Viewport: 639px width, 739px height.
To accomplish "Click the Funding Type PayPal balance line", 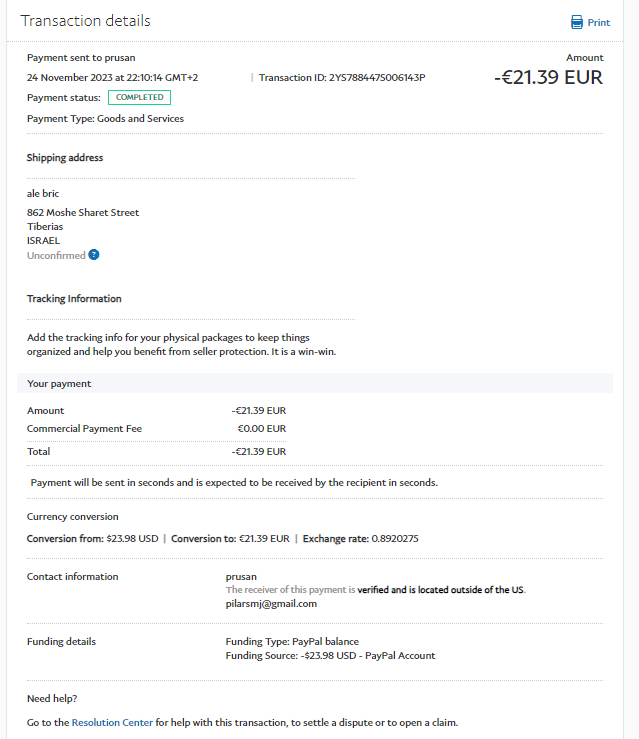I will [x=292, y=641].
